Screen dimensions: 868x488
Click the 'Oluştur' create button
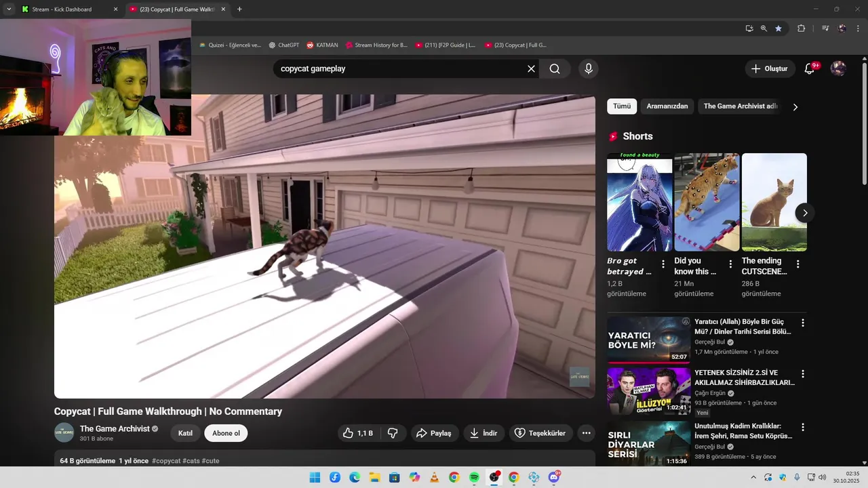coord(770,68)
